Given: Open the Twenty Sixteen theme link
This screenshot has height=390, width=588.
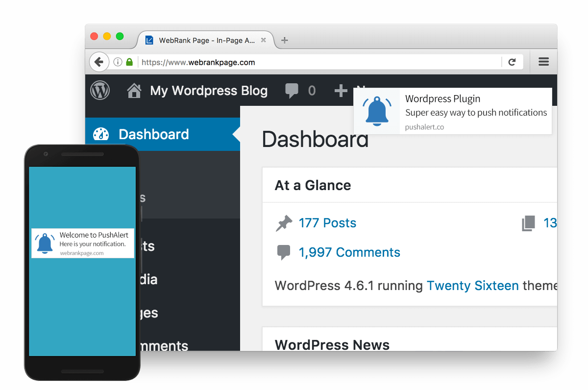Looking at the screenshot, I should [472, 286].
